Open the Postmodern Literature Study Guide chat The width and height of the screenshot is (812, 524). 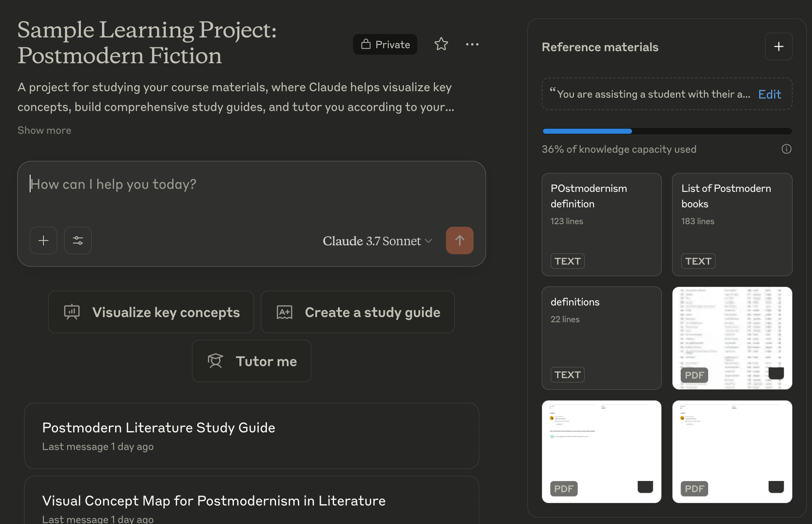coord(251,435)
